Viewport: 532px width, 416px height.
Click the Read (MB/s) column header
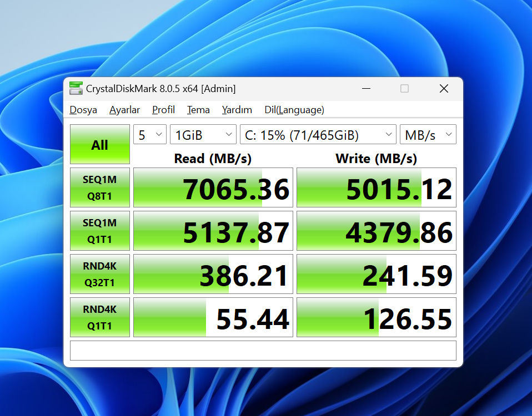click(213, 159)
